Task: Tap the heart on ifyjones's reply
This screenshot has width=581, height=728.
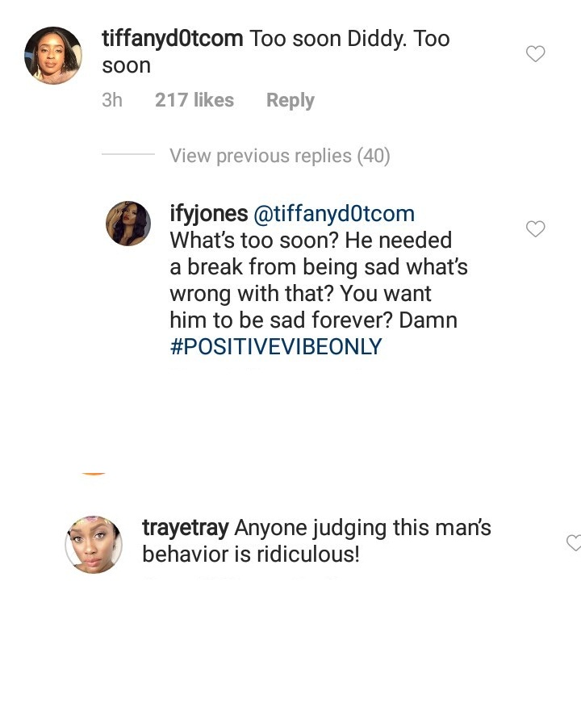Action: tap(535, 229)
